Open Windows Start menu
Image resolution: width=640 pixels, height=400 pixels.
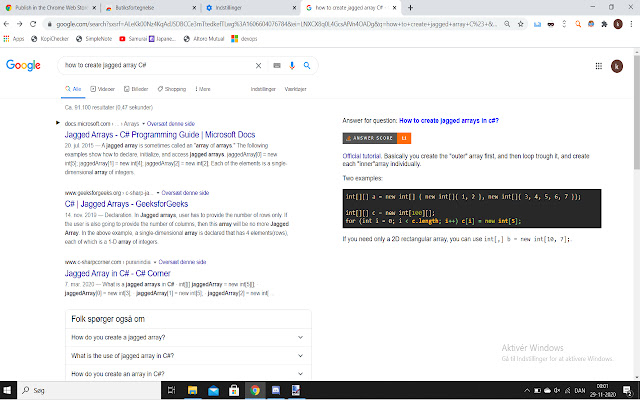coord(8,390)
